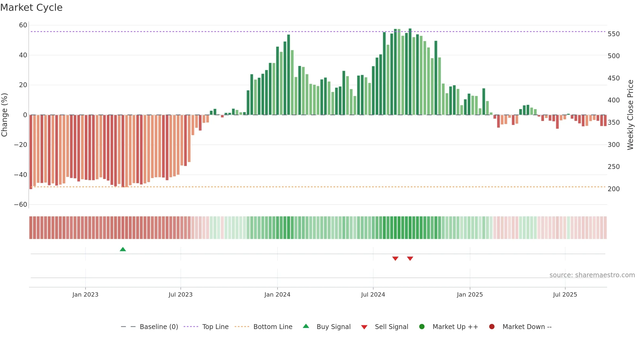Click the 450 tick on the right axis

[614, 78]
